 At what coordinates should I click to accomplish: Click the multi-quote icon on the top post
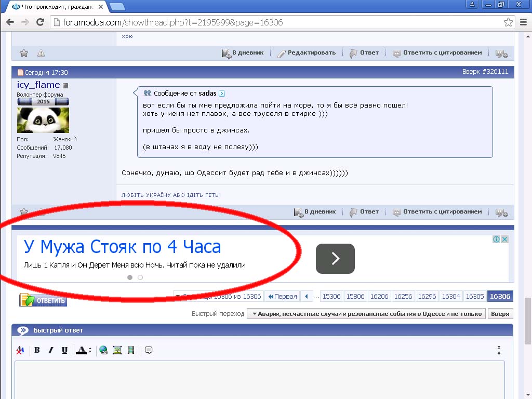[x=501, y=53]
